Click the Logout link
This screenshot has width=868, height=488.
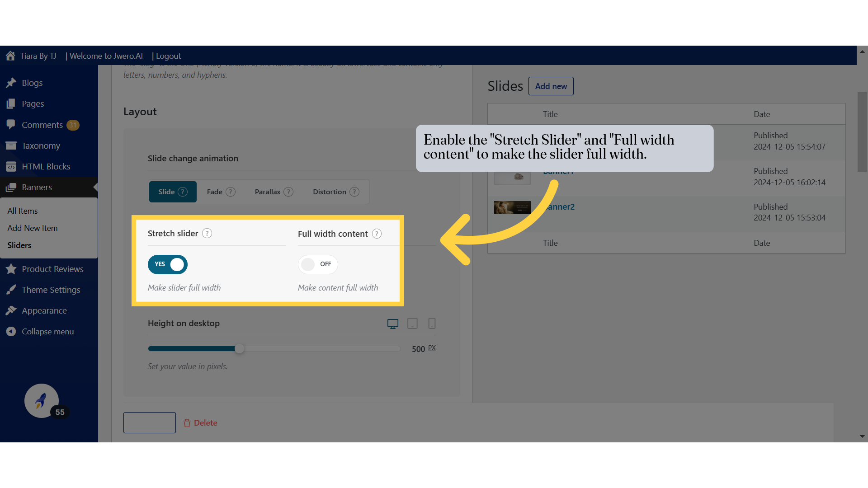[x=168, y=56]
